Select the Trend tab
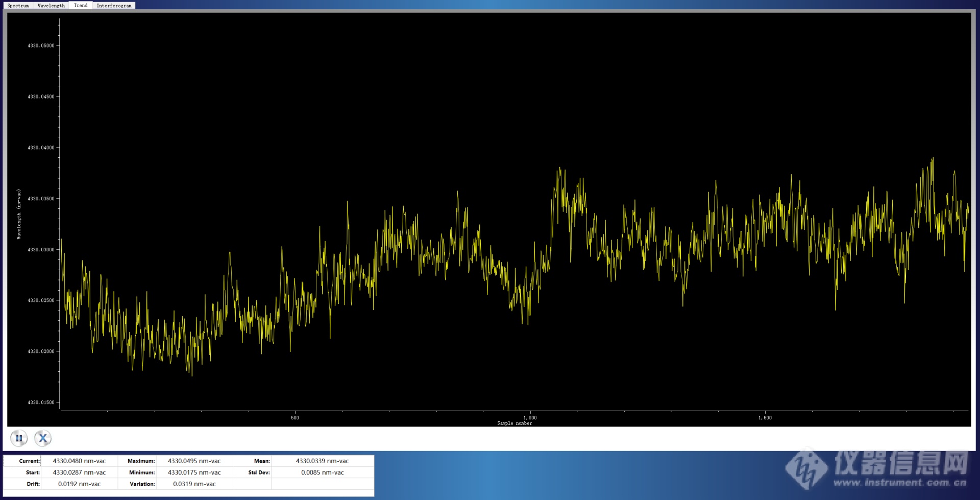This screenshot has height=500, width=980. pos(81,5)
